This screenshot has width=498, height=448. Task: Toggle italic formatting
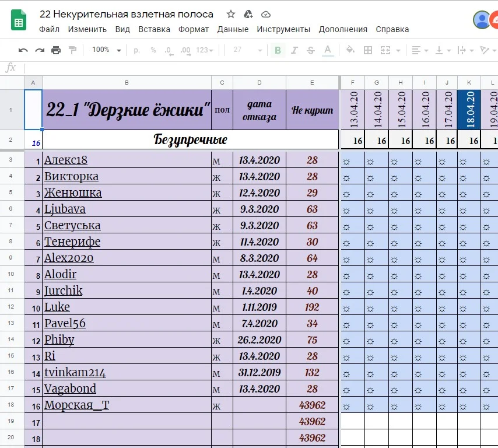(x=294, y=50)
